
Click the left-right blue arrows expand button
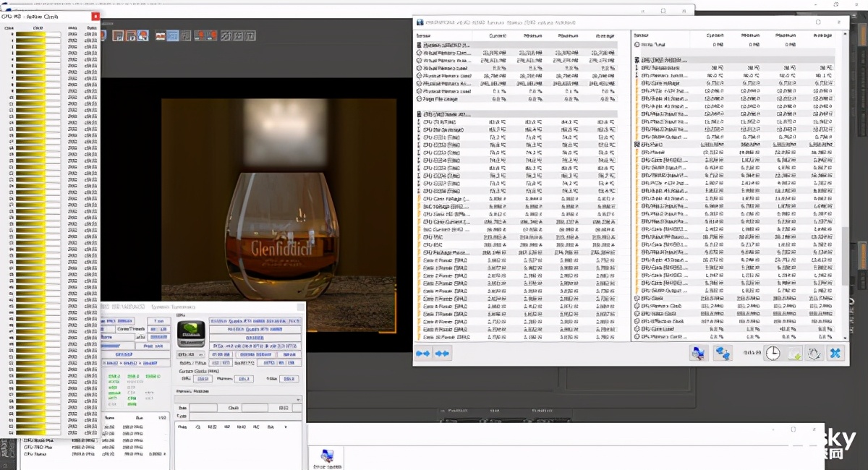pyautogui.click(x=423, y=354)
